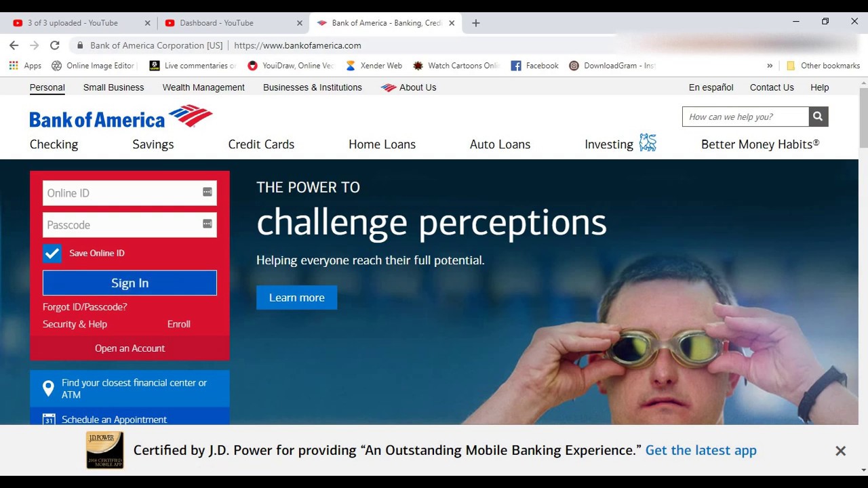Open Better Money Habits menu

click(760, 144)
